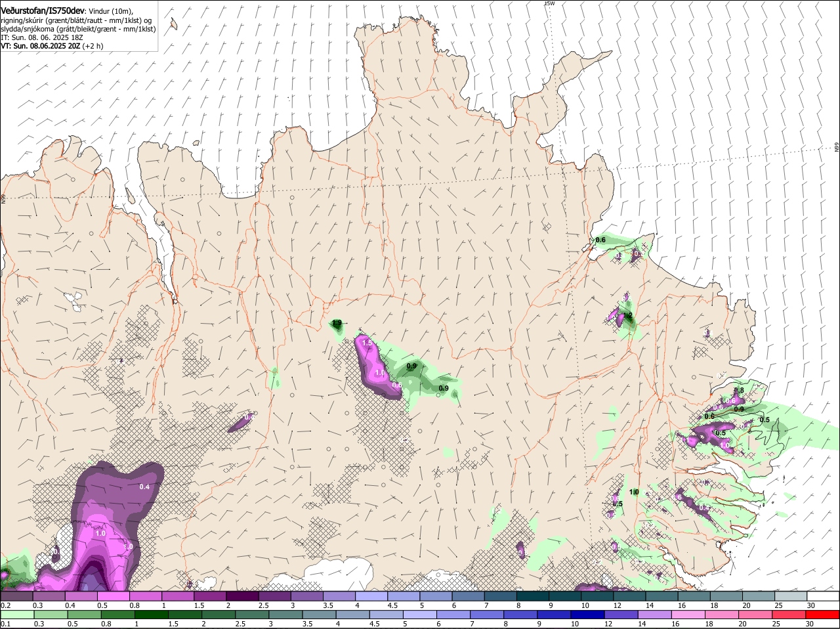The image size is (840, 629).
Task: Select the bright pink 0.5 swatch, top legend row
Action: 113,596
